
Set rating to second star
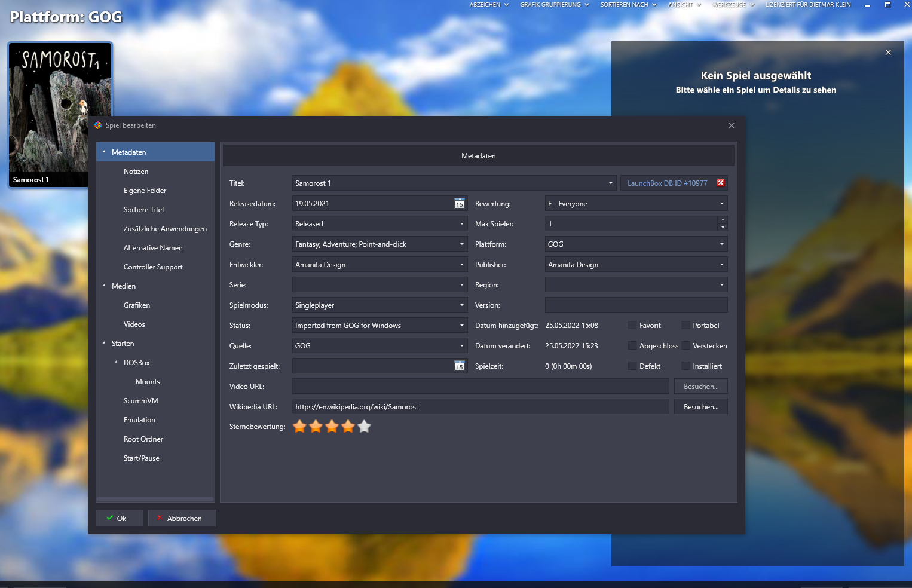(x=316, y=427)
